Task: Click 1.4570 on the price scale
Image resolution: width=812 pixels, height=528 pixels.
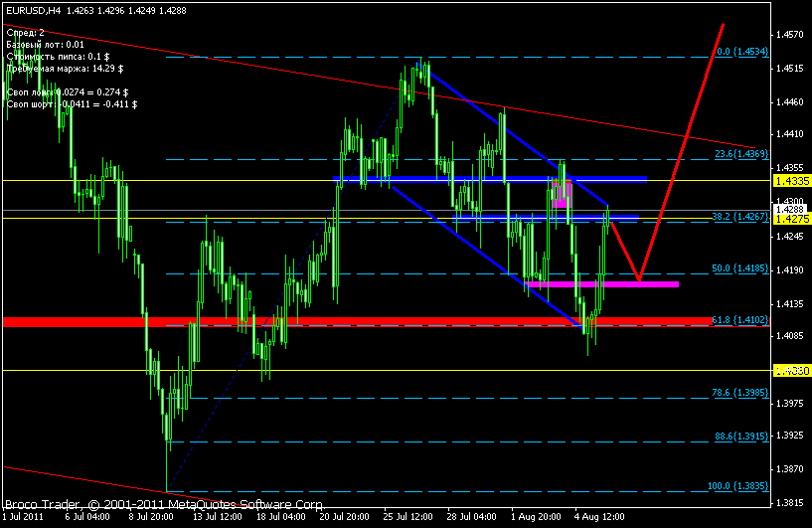Action: (790, 35)
